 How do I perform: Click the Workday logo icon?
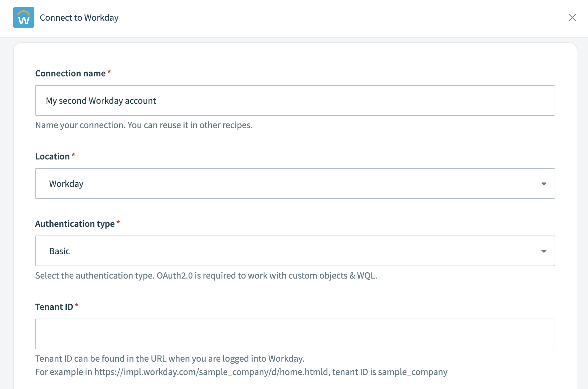coord(24,17)
